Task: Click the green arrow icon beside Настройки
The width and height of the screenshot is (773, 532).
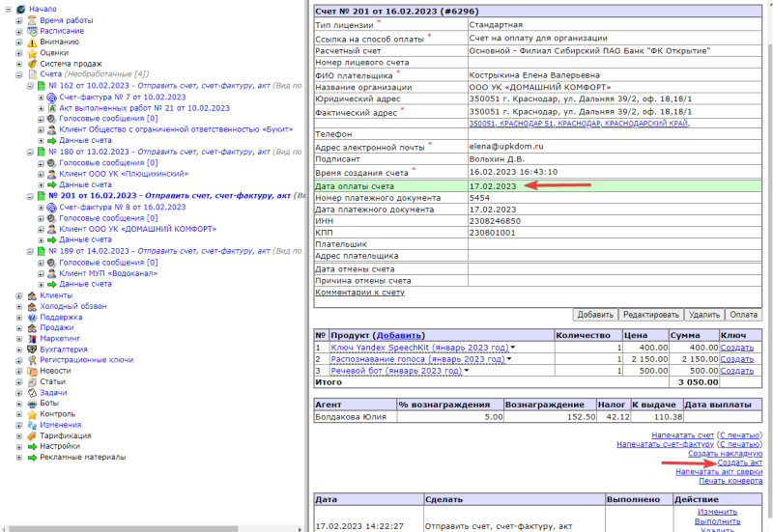Action: click(32, 446)
